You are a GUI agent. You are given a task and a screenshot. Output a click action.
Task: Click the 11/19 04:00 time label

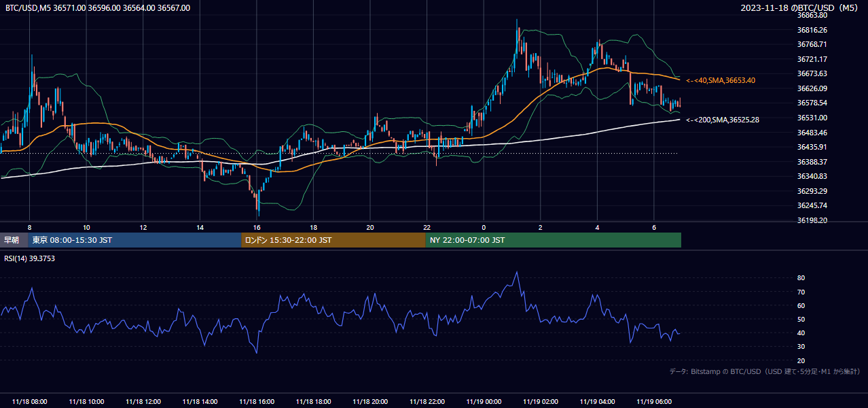coord(597,402)
